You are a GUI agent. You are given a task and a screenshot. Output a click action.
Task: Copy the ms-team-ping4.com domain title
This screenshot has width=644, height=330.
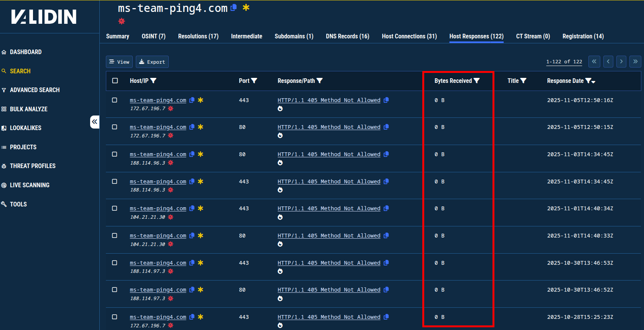click(x=234, y=7)
